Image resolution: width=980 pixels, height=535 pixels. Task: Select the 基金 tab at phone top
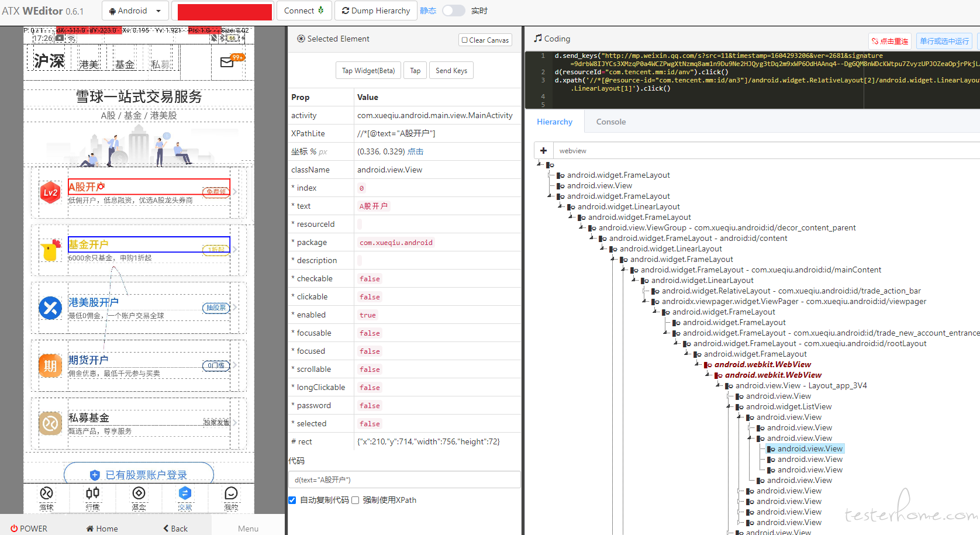tap(125, 64)
